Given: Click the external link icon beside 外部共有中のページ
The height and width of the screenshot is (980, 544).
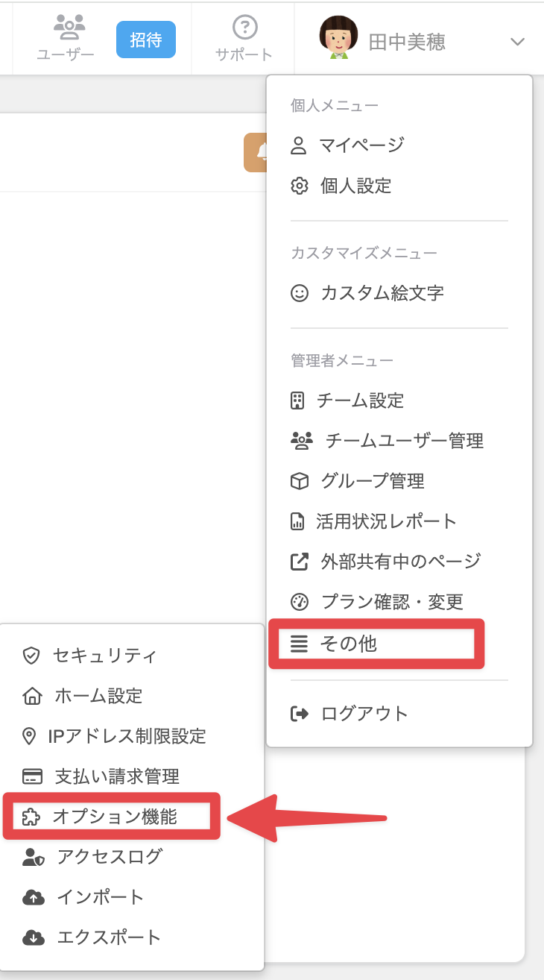Looking at the screenshot, I should [x=299, y=562].
